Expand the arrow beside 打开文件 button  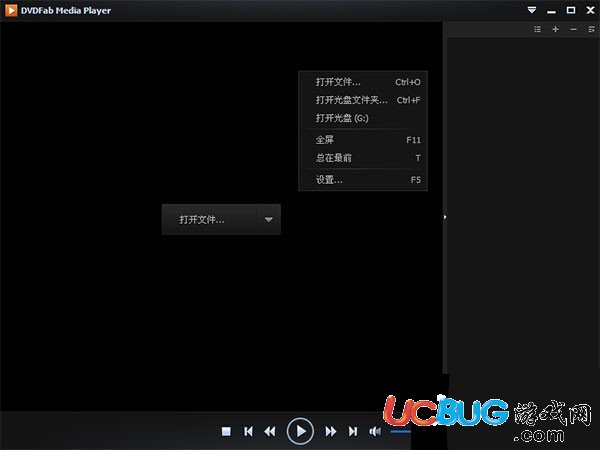[269, 219]
